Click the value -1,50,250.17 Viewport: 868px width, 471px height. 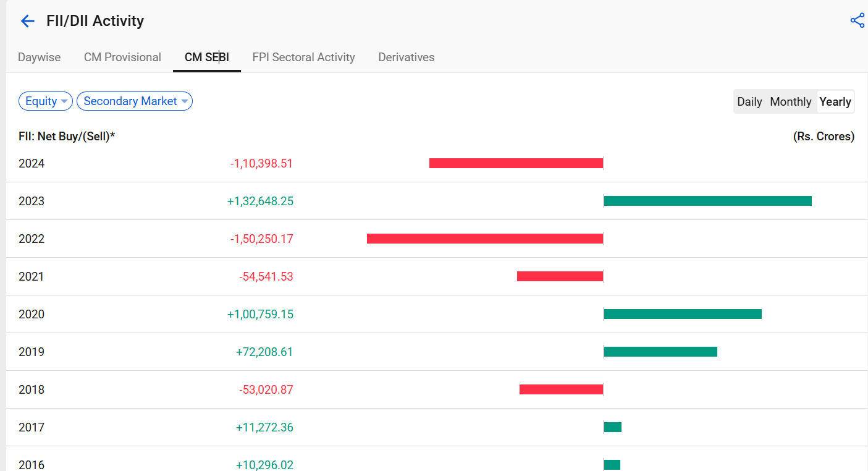tap(262, 239)
